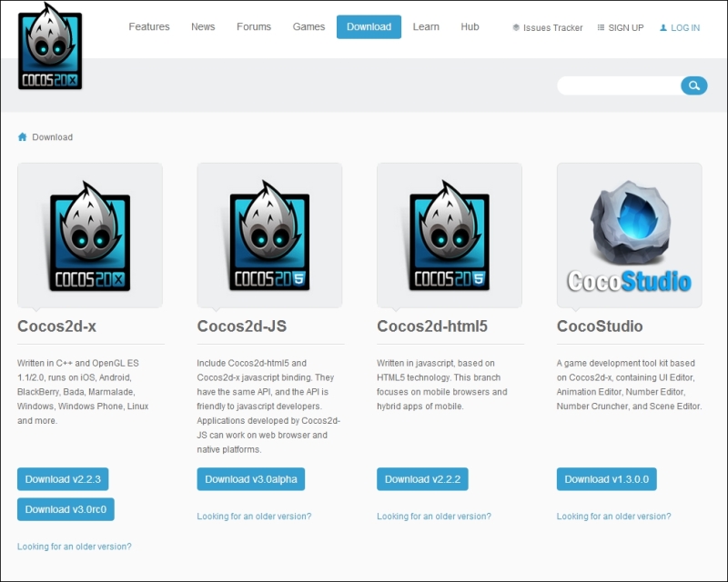The width and height of the screenshot is (728, 582).
Task: Click the Cocos2d-x heading
Action: pyautogui.click(x=56, y=326)
